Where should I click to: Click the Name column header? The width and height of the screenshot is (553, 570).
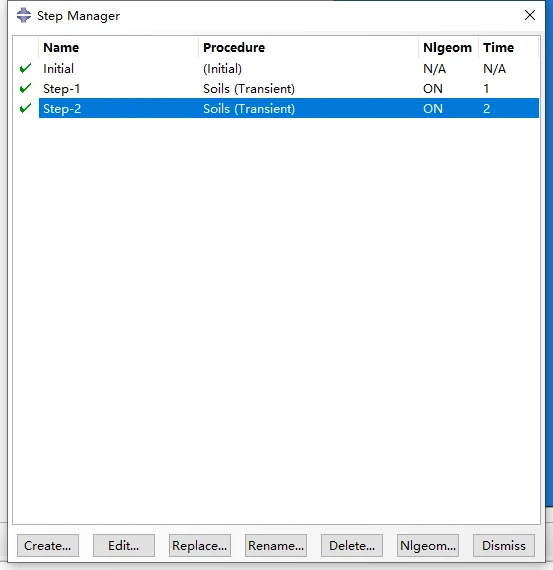[x=119, y=48]
